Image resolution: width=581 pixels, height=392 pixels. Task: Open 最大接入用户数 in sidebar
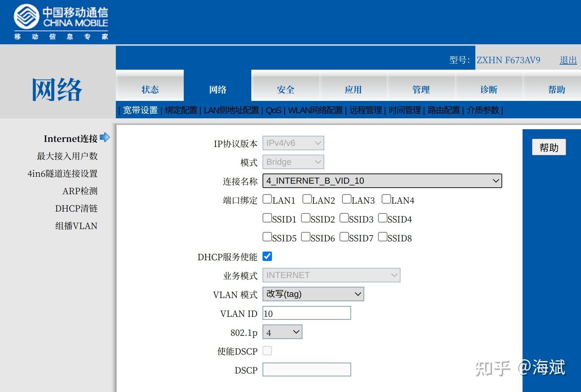click(67, 156)
